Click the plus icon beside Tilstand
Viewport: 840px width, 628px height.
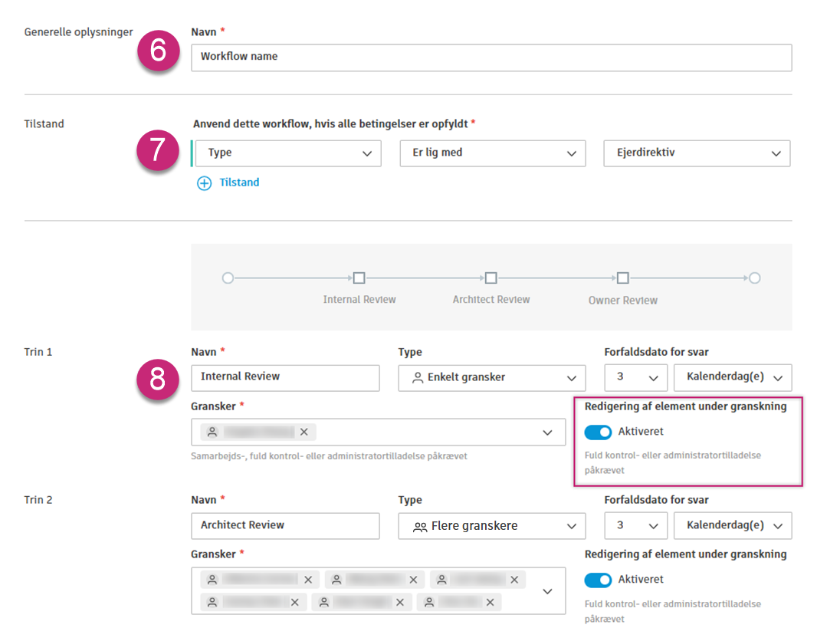(204, 183)
